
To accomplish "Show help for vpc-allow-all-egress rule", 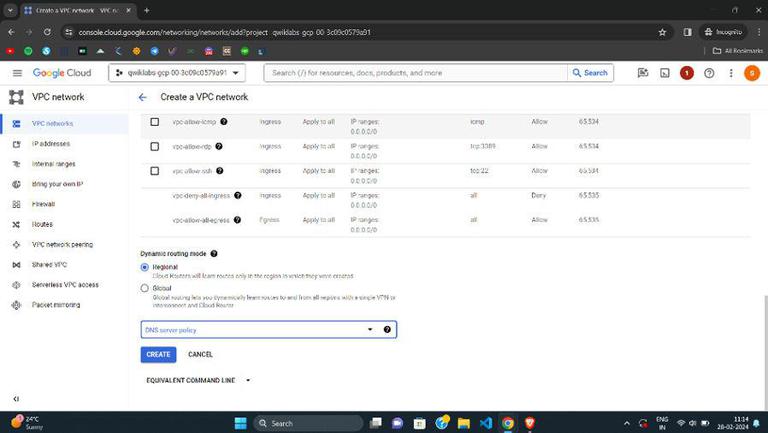I will tap(237, 220).
